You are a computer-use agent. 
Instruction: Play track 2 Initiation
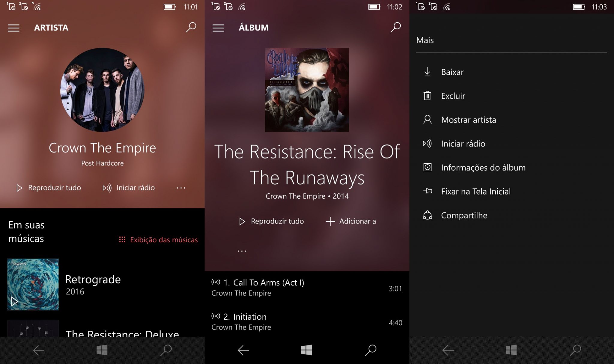tap(307, 322)
